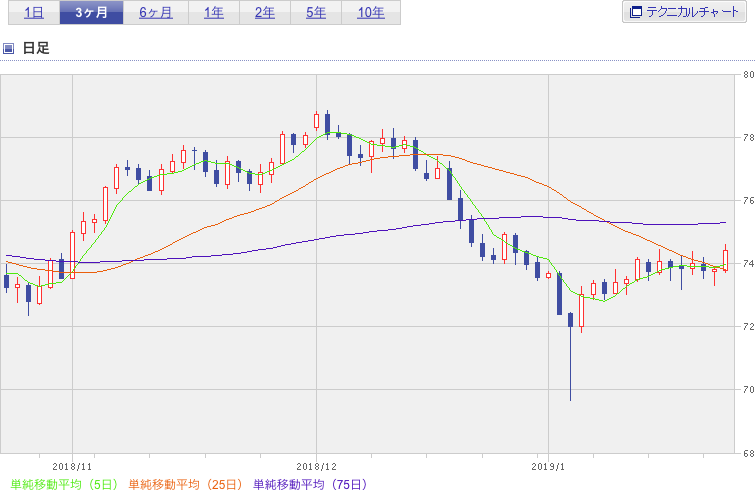The width and height of the screenshot is (755, 493).
Task: Click the last red candlestick on the chart
Action: 726,260
